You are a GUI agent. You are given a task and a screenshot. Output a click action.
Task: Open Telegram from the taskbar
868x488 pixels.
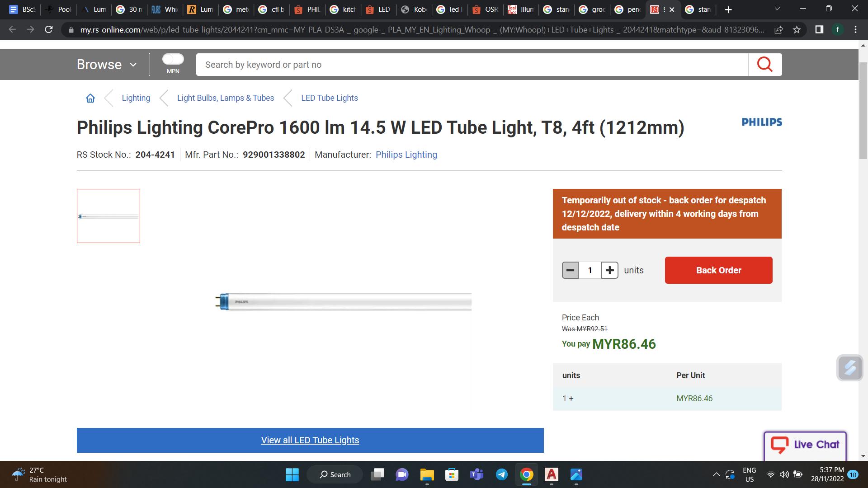click(501, 474)
